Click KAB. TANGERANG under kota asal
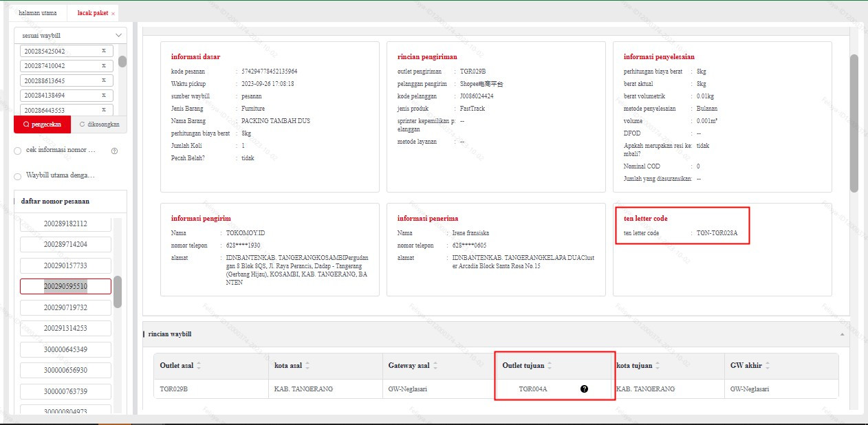Viewport: 868px width, 425px height. click(303, 389)
